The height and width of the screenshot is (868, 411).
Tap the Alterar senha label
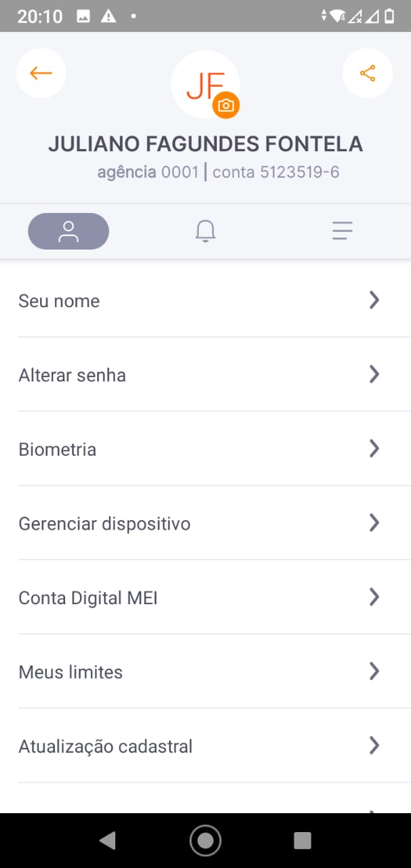[72, 375]
